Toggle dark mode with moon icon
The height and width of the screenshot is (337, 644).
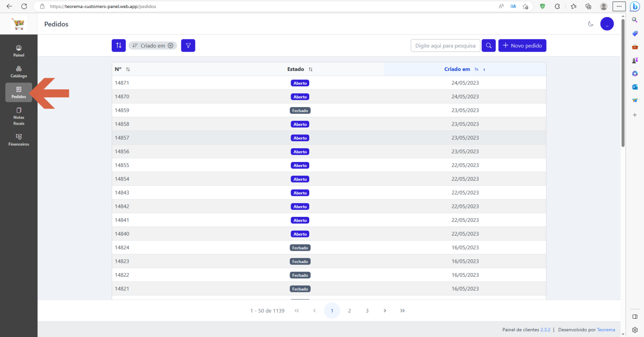click(x=590, y=24)
